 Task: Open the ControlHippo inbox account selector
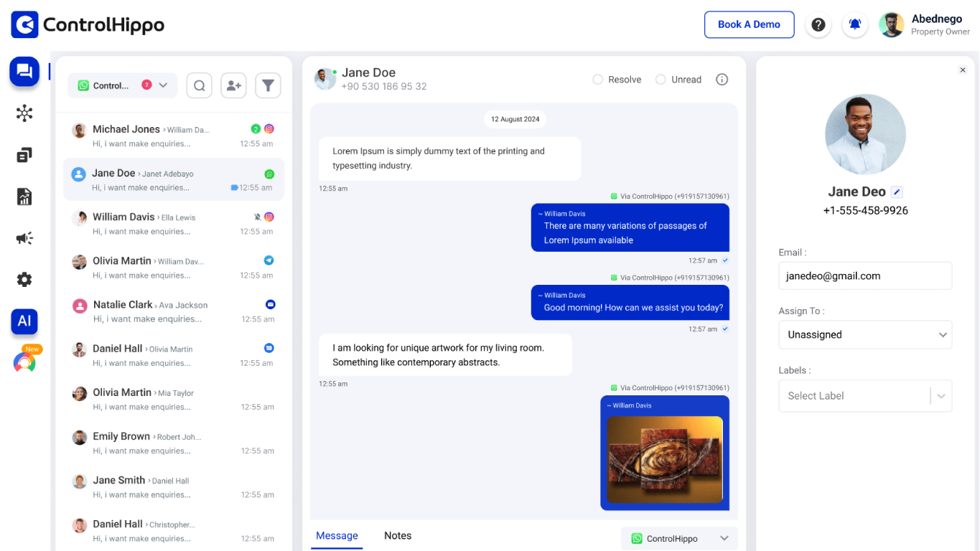122,85
